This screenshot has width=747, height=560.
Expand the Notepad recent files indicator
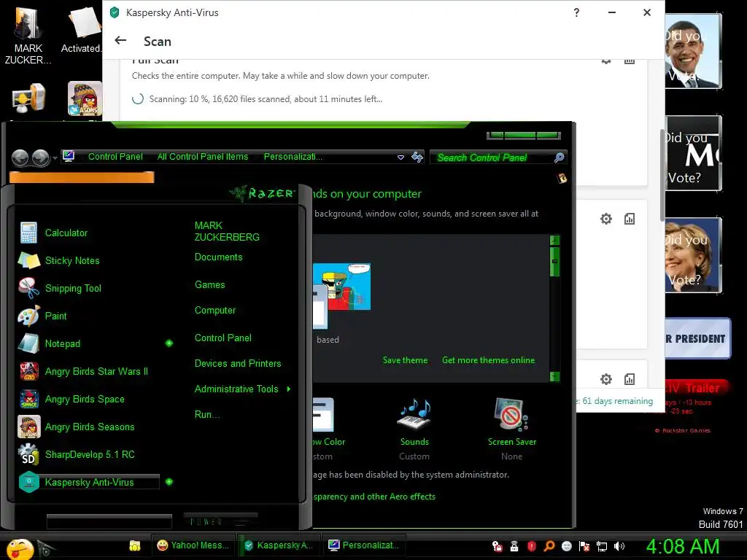tap(169, 343)
